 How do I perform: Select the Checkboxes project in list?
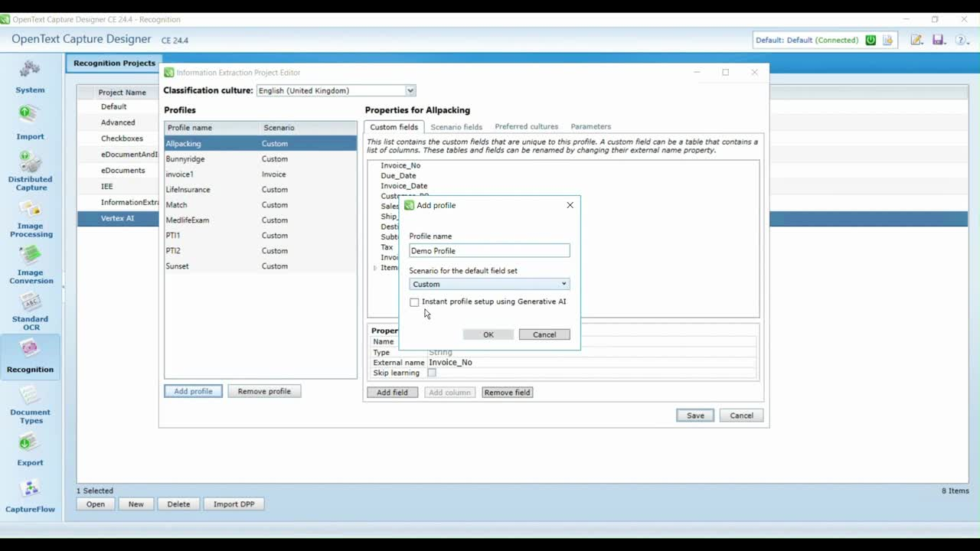click(122, 139)
